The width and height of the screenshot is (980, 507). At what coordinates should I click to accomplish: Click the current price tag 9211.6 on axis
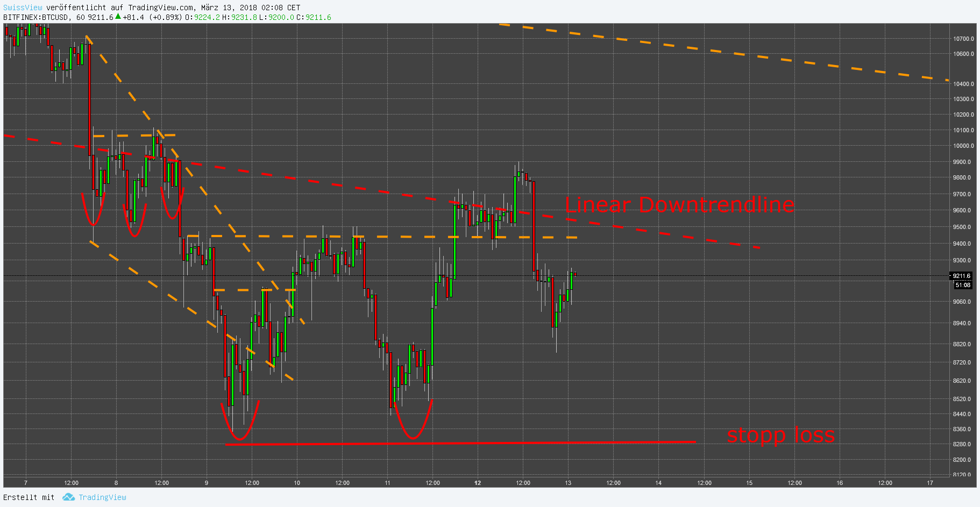[961, 276]
